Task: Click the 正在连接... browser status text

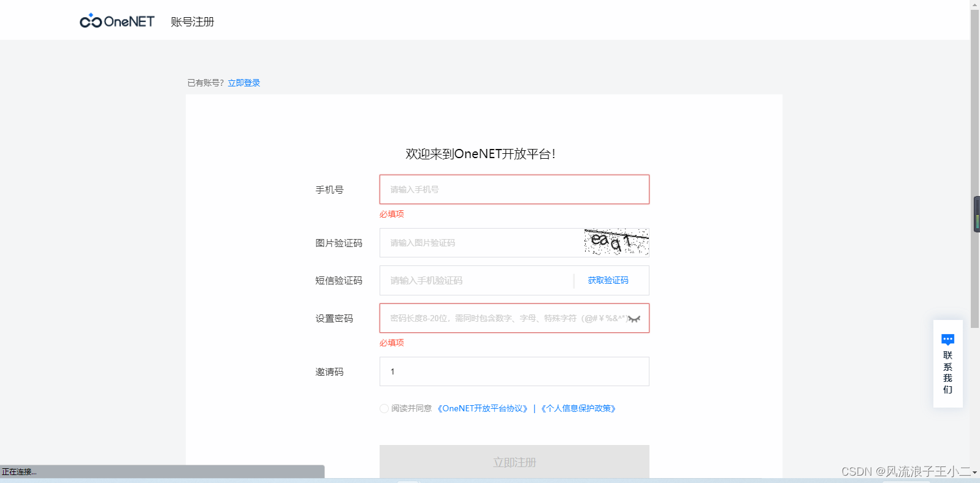Action: tap(19, 472)
